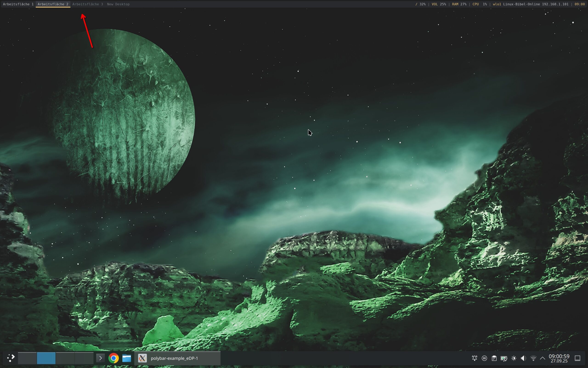Select the third desktop in the pager
The width and height of the screenshot is (588, 368).
click(x=65, y=358)
